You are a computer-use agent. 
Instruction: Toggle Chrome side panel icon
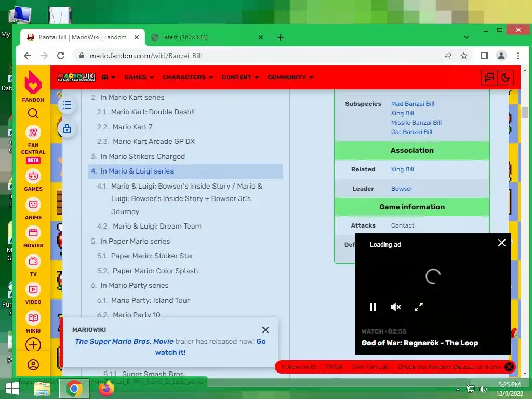point(485,56)
